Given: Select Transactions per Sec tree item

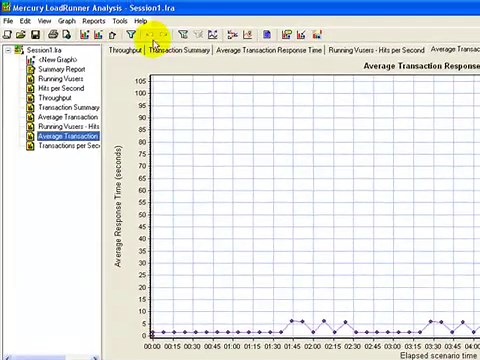Looking at the screenshot, I should [69, 146].
